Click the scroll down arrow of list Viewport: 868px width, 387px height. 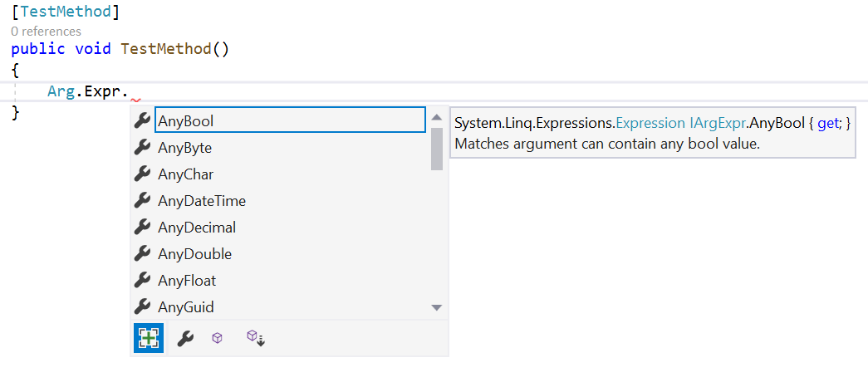tap(437, 307)
